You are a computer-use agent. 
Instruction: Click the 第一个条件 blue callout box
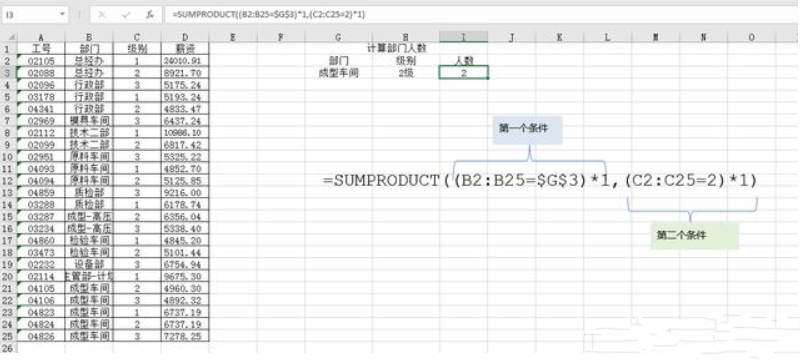(x=527, y=130)
